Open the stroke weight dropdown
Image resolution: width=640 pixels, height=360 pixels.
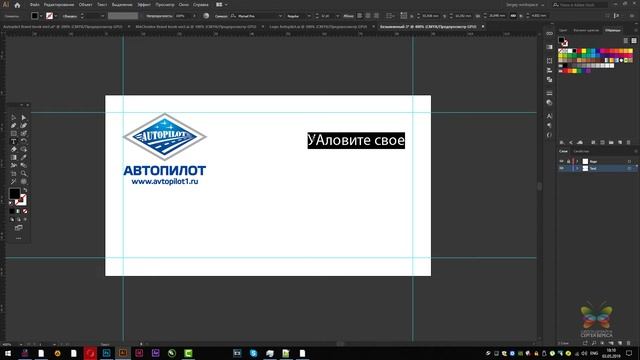click(x=102, y=16)
